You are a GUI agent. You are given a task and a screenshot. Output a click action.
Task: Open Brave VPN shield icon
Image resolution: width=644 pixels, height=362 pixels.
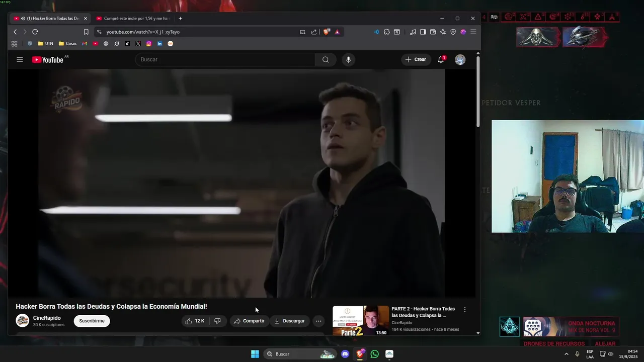(453, 32)
